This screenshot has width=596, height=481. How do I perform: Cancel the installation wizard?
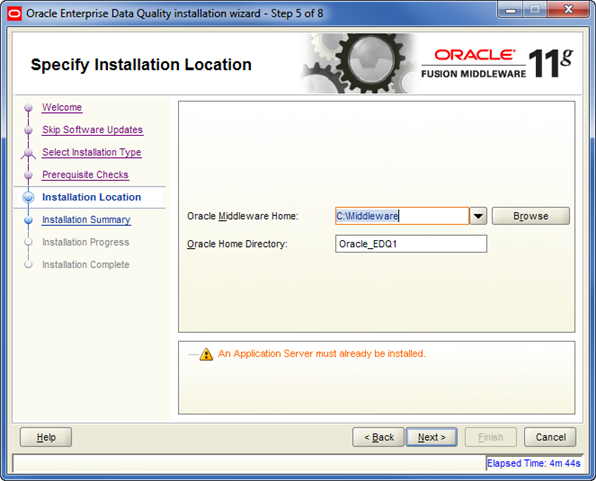coord(550,437)
